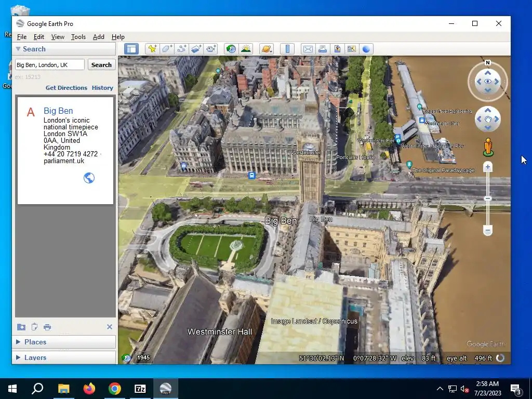Toggle historical imagery clock icon in toolbar
Screen dimensions: 532x399
(x=231, y=49)
